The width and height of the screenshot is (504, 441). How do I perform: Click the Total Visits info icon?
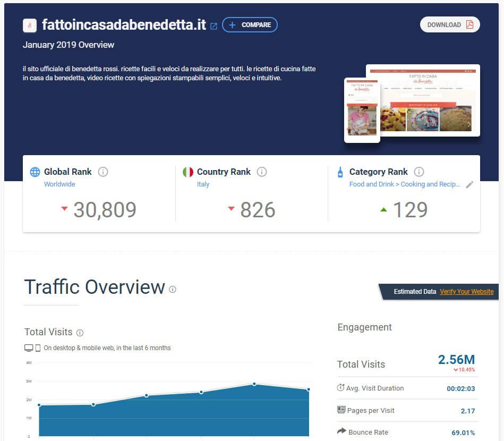(80, 333)
